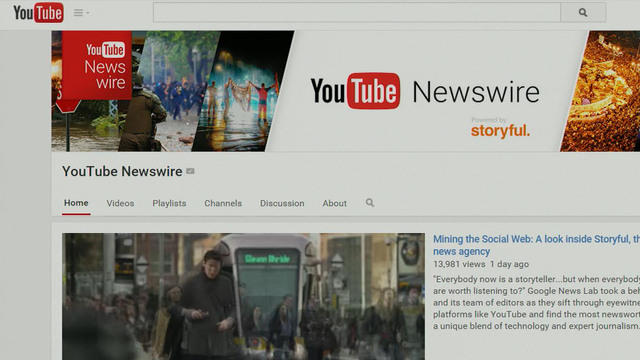This screenshot has width=640, height=360.
Task: Click the channel search magnifier icon
Action: click(x=370, y=202)
